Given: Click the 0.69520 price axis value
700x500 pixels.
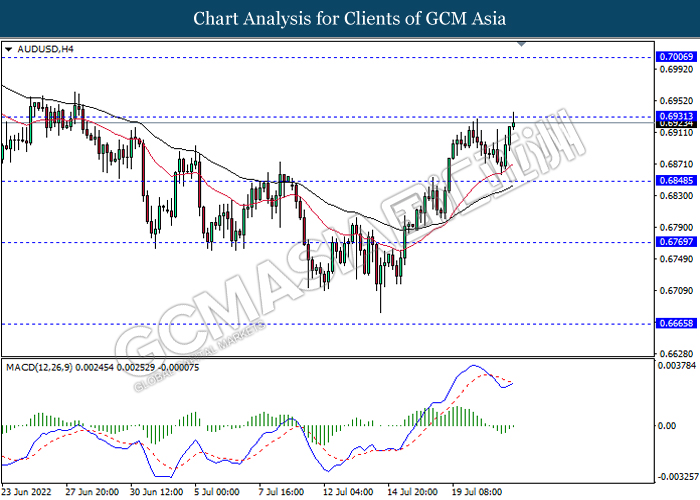Looking at the screenshot, I should (676, 101).
